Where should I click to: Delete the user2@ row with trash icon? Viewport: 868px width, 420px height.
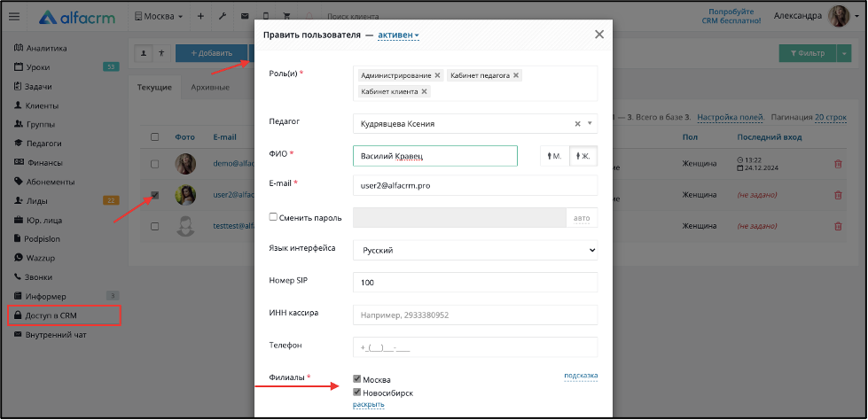[838, 195]
